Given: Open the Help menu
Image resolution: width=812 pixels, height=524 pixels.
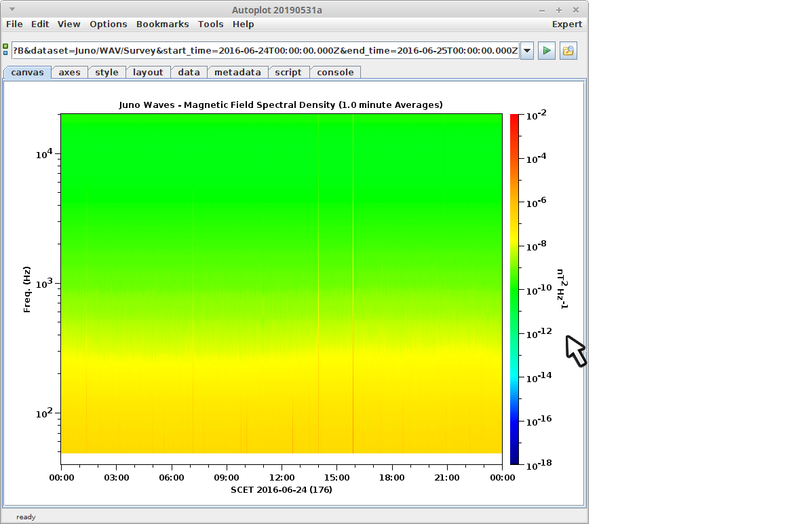Looking at the screenshot, I should (x=243, y=24).
